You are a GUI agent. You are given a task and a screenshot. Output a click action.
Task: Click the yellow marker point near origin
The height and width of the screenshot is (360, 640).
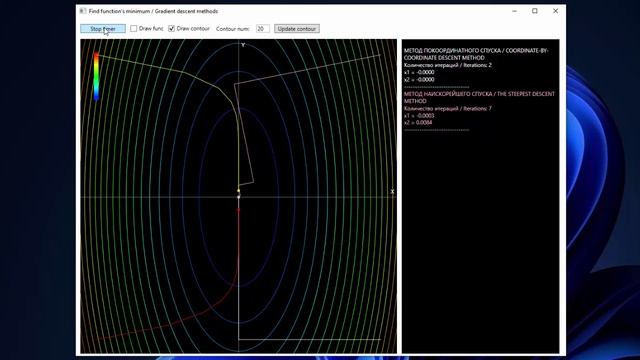(x=238, y=190)
